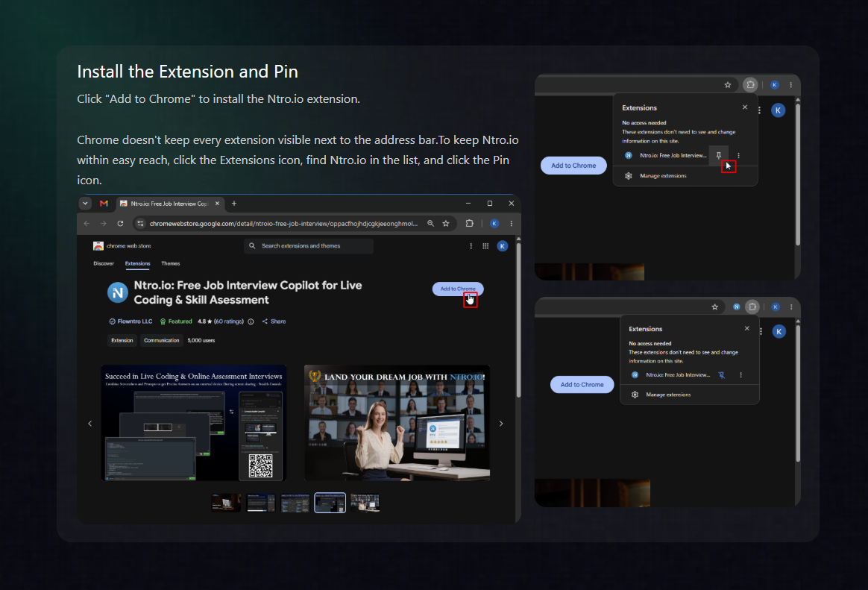Click the page scrollbar in large browser screenshot
The image size is (868, 590).
[x=518, y=320]
